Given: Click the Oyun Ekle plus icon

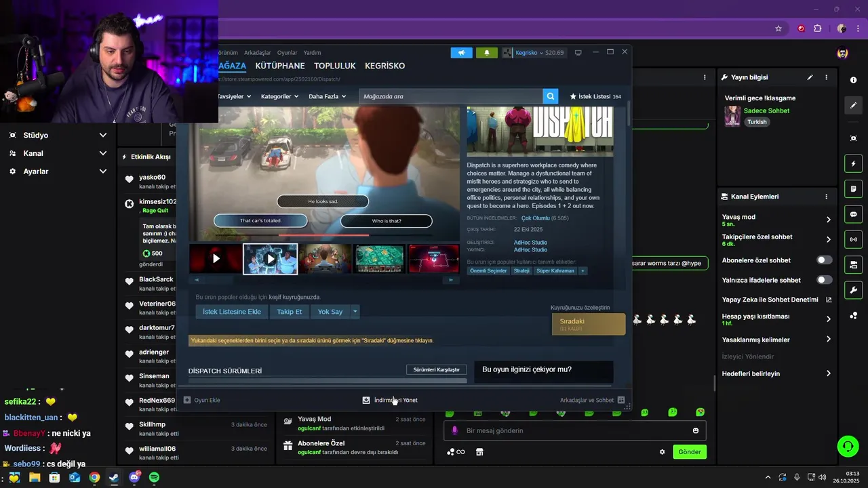Looking at the screenshot, I should [x=187, y=400].
